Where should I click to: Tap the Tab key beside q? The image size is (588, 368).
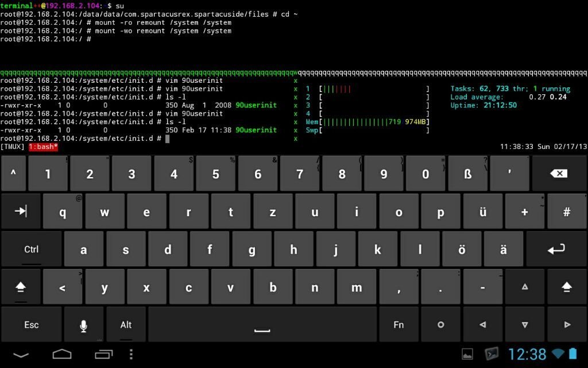(x=21, y=211)
